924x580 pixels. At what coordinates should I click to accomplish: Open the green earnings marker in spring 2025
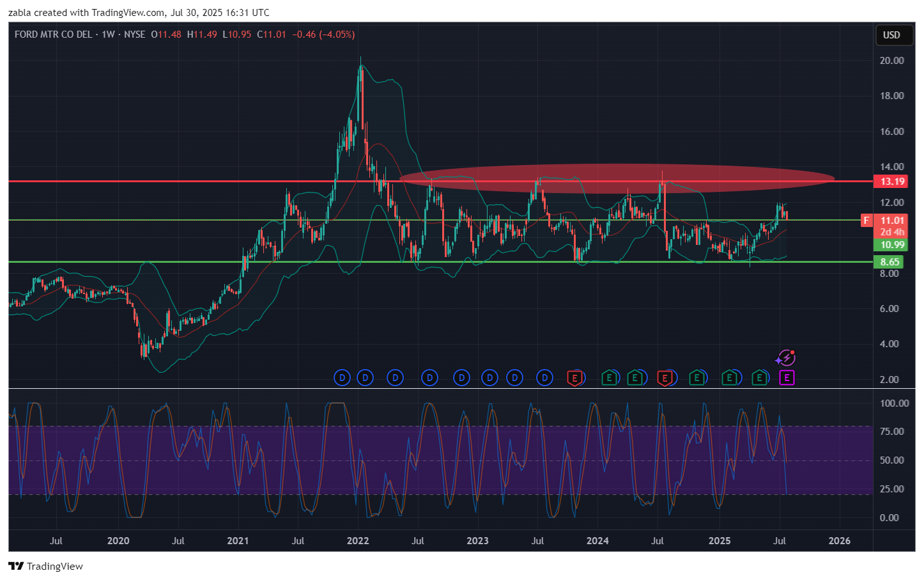[759, 378]
